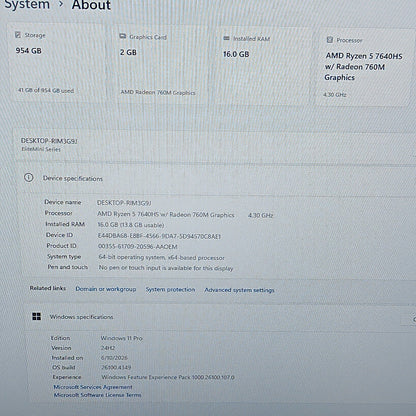Click the Windows logo specifications icon
Viewport: 416px width, 416px height.
click(x=37, y=316)
